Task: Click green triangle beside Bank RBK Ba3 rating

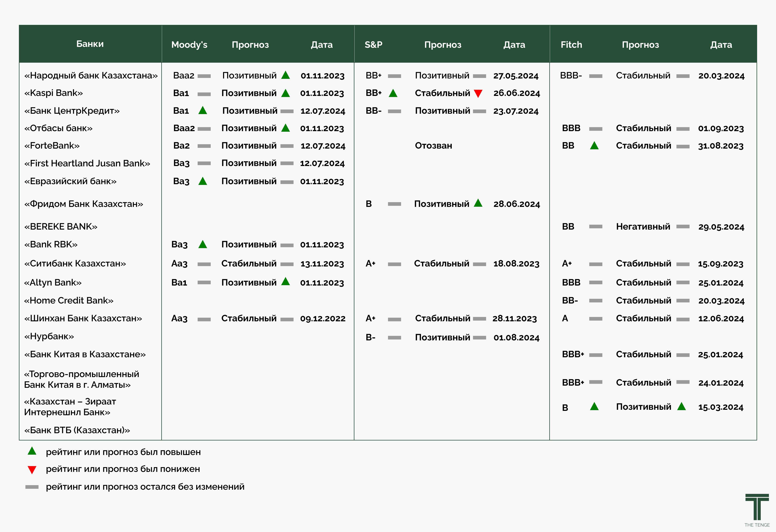Action: (203, 244)
